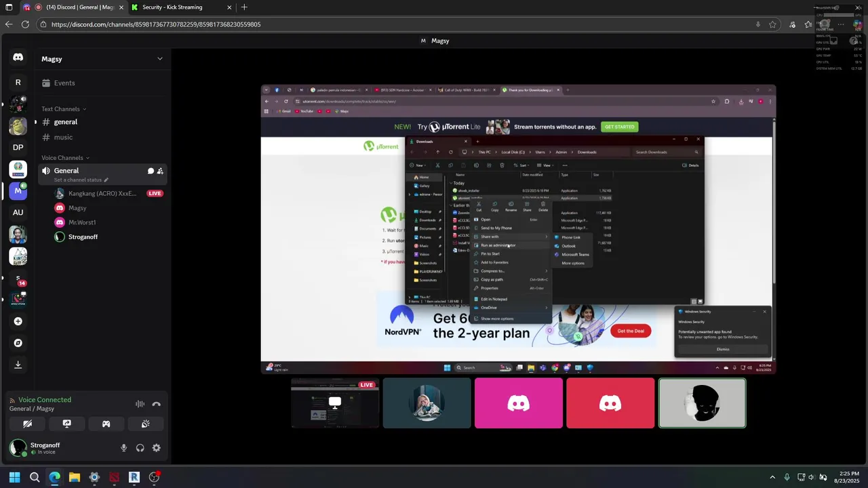Expand the Magsy server dropdown menu
The image size is (868, 488).
pyautogui.click(x=160, y=59)
